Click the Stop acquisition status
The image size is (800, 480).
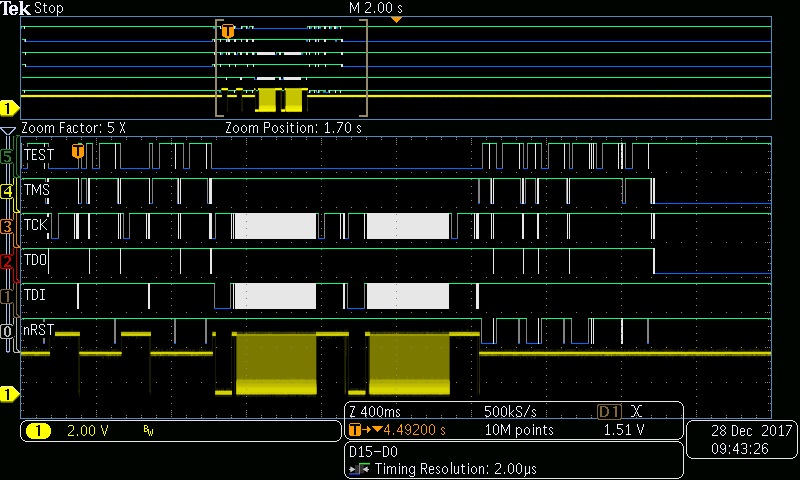pyautogui.click(x=48, y=8)
